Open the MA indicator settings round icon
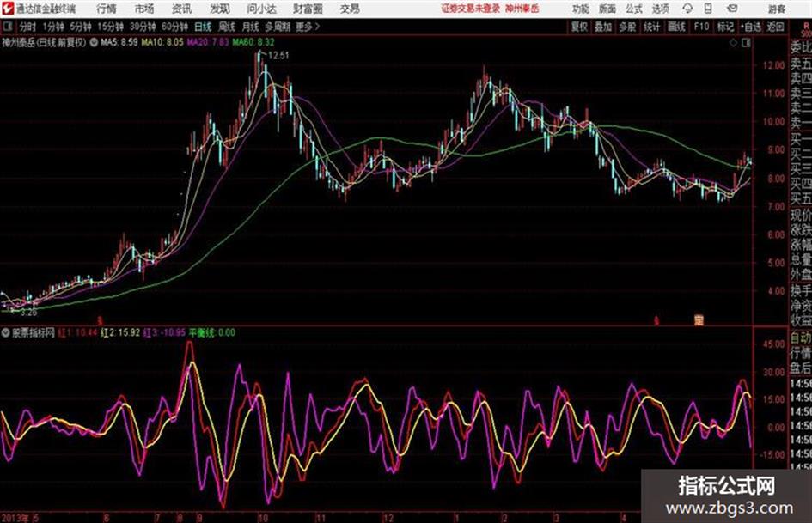Viewport: 812px width, 523px height. [94, 42]
